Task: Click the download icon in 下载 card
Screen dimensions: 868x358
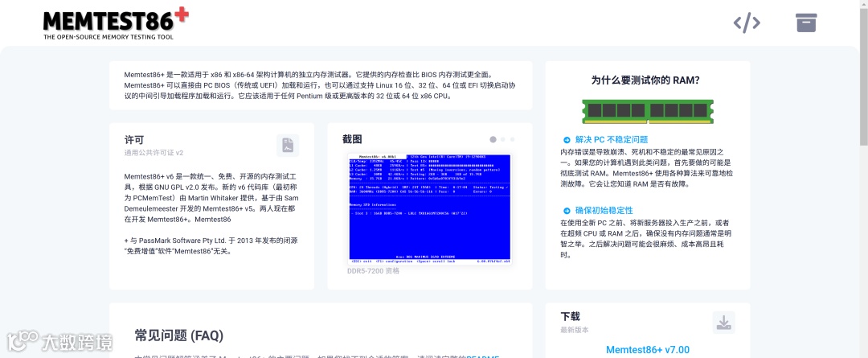Action: pyautogui.click(x=723, y=323)
